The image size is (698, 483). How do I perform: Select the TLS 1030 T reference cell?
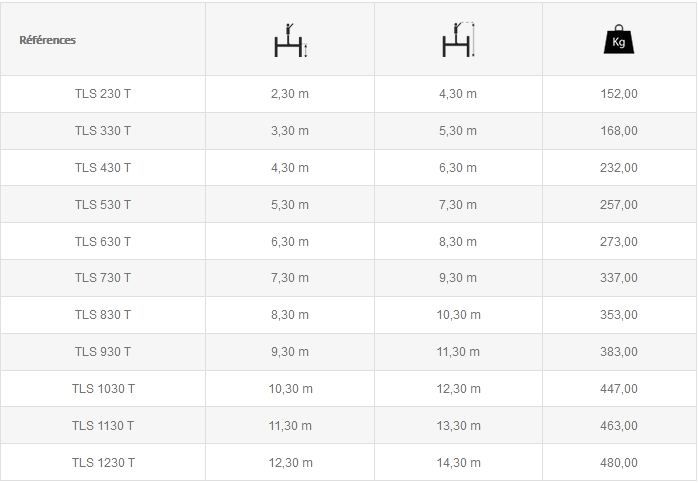point(103,389)
